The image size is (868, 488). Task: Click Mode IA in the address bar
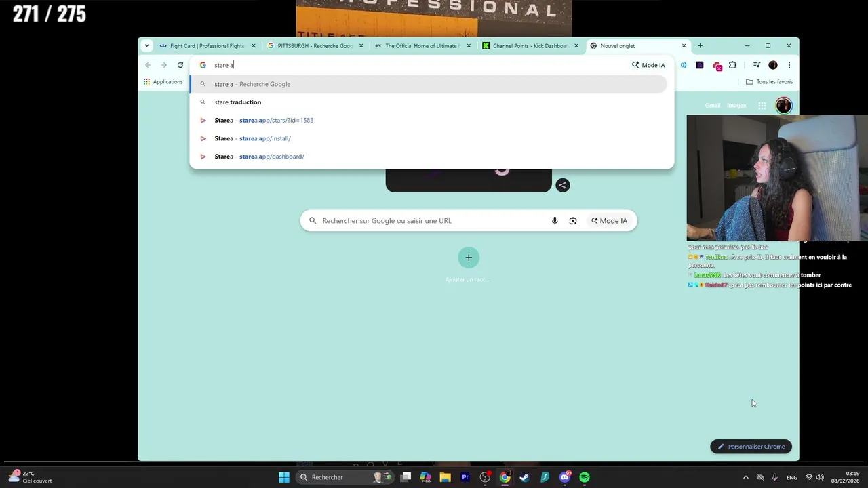click(x=648, y=65)
